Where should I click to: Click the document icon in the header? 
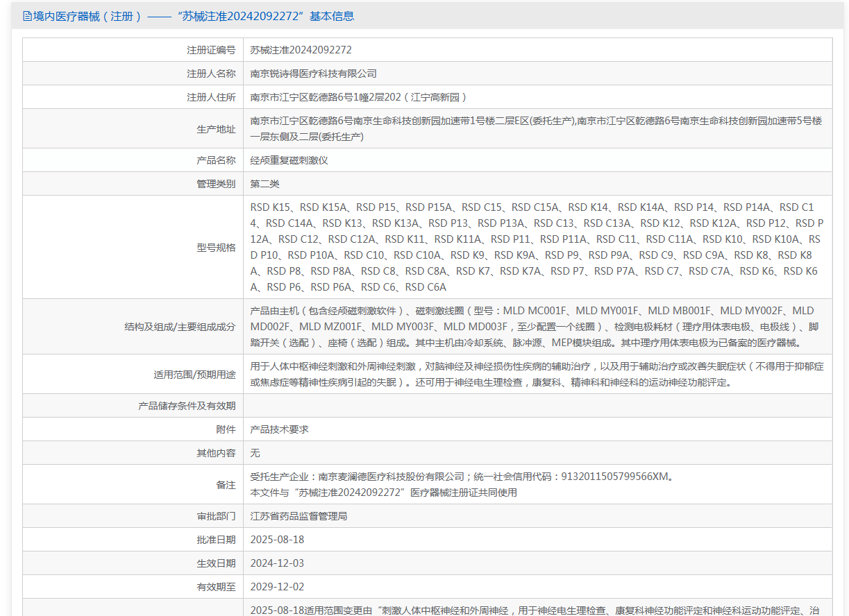point(27,16)
